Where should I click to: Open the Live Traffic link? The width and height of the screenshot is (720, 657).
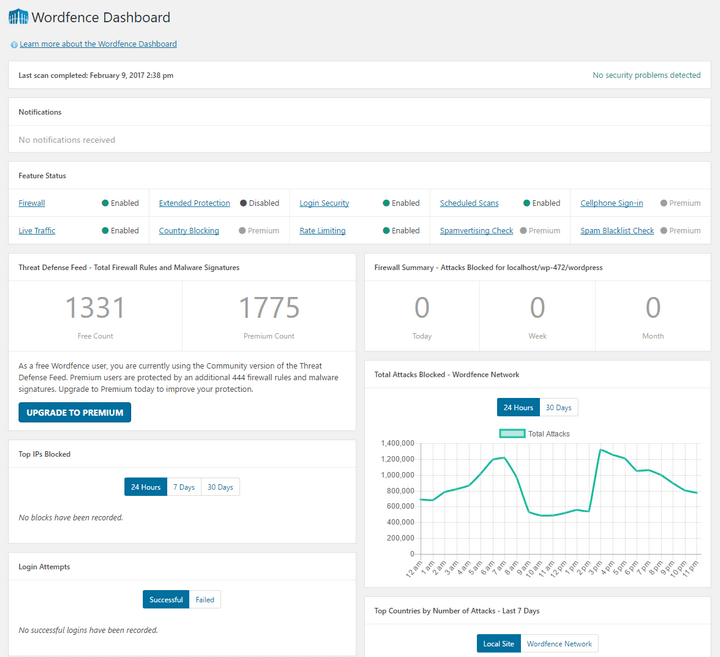(x=37, y=230)
